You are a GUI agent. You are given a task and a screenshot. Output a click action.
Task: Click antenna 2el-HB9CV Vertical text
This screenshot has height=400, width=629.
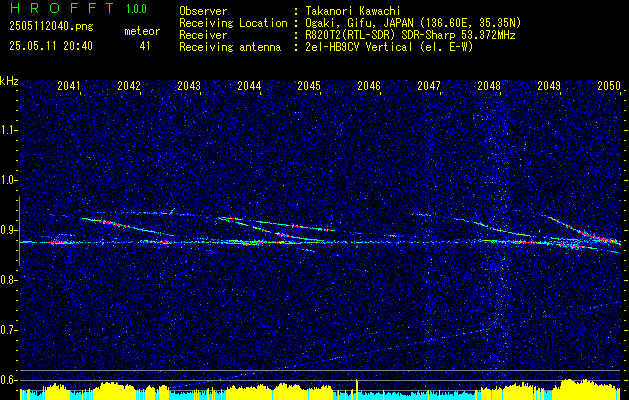pyautogui.click(x=389, y=47)
